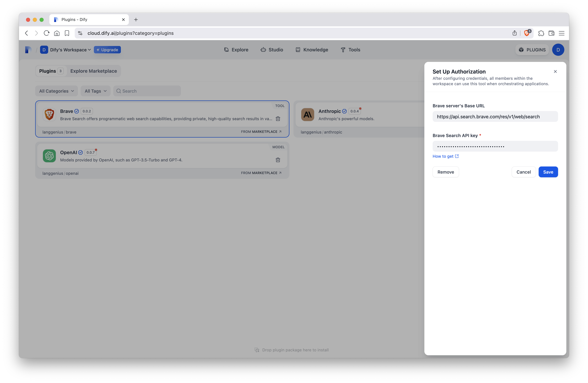Open the All Categories dropdown

click(x=57, y=91)
